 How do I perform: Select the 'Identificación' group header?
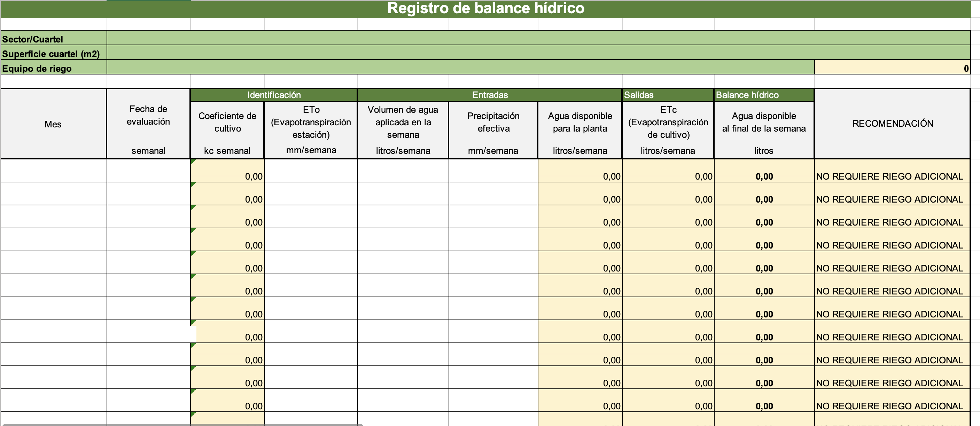click(x=273, y=95)
